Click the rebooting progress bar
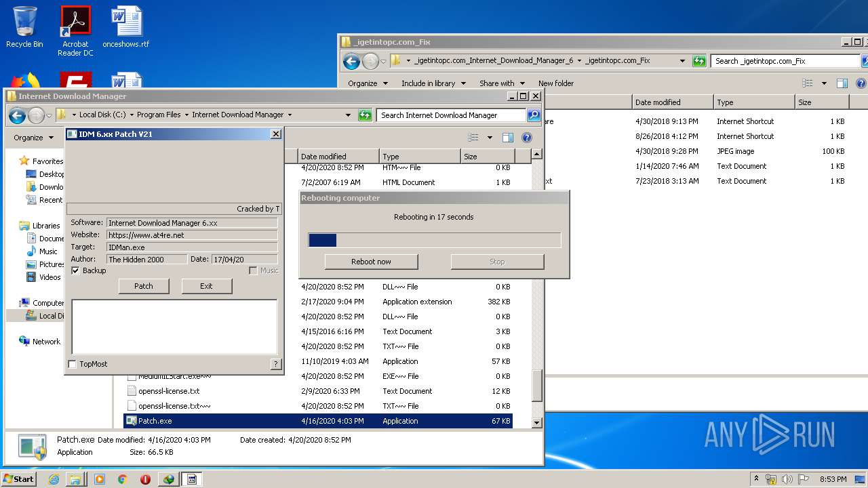Image resolution: width=868 pixels, height=488 pixels. click(x=435, y=240)
